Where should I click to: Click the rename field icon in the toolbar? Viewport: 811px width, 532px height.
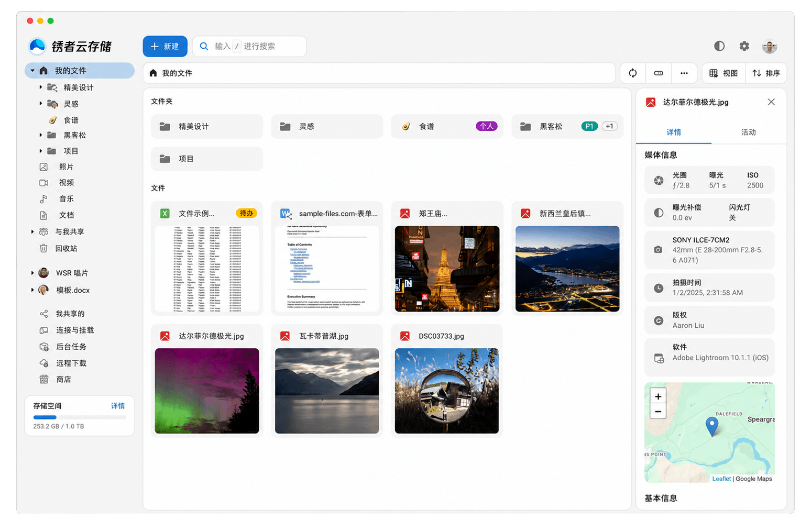coord(659,73)
